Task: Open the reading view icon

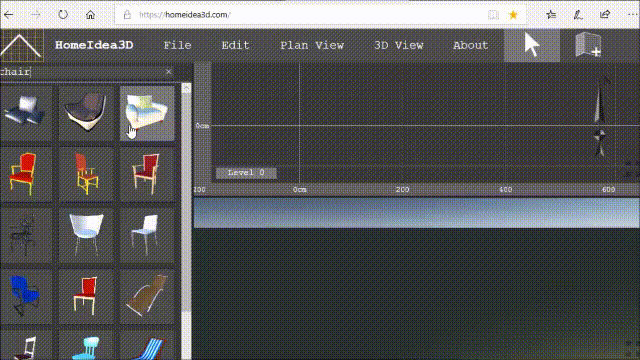Action: [493, 15]
